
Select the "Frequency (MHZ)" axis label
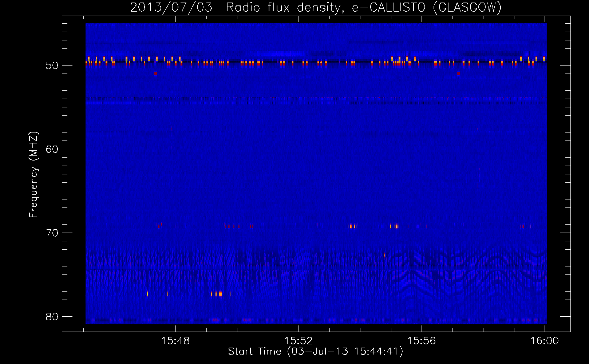[x=33, y=175]
